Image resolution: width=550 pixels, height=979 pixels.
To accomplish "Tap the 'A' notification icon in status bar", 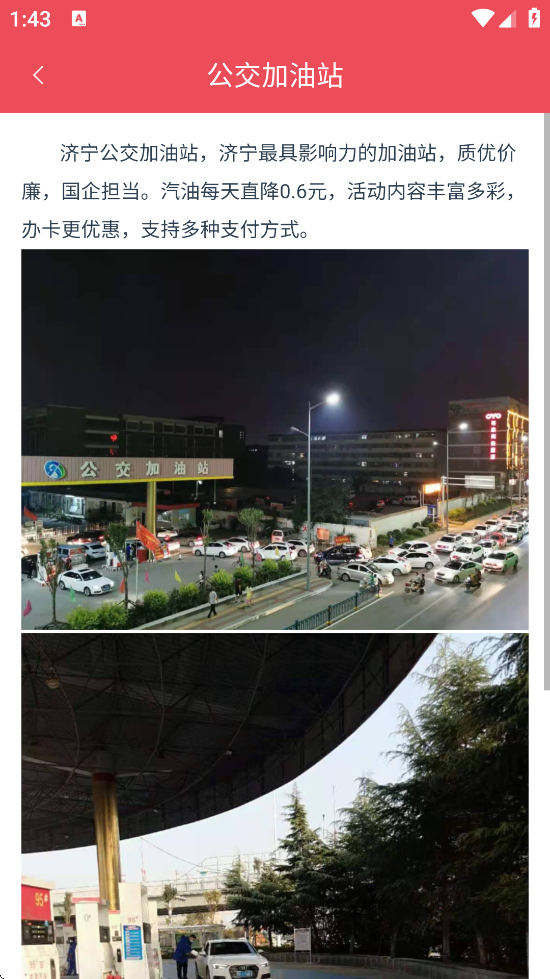I will [x=79, y=19].
